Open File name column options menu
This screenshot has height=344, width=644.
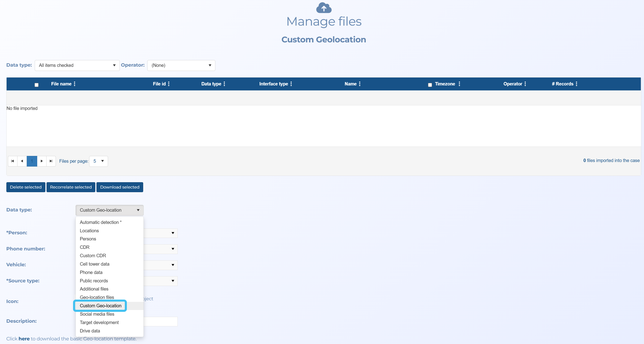(x=74, y=84)
